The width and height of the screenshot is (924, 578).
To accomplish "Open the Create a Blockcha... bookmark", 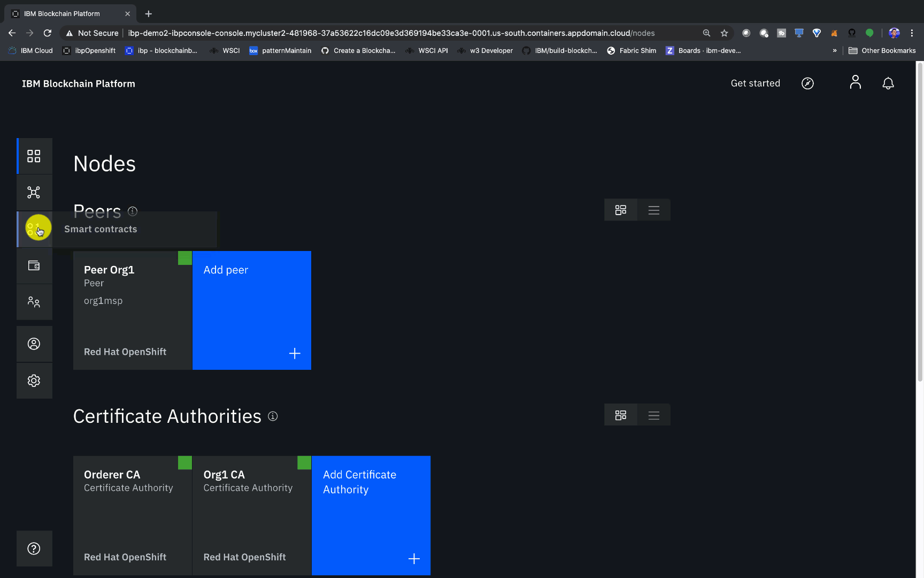I will click(x=359, y=51).
